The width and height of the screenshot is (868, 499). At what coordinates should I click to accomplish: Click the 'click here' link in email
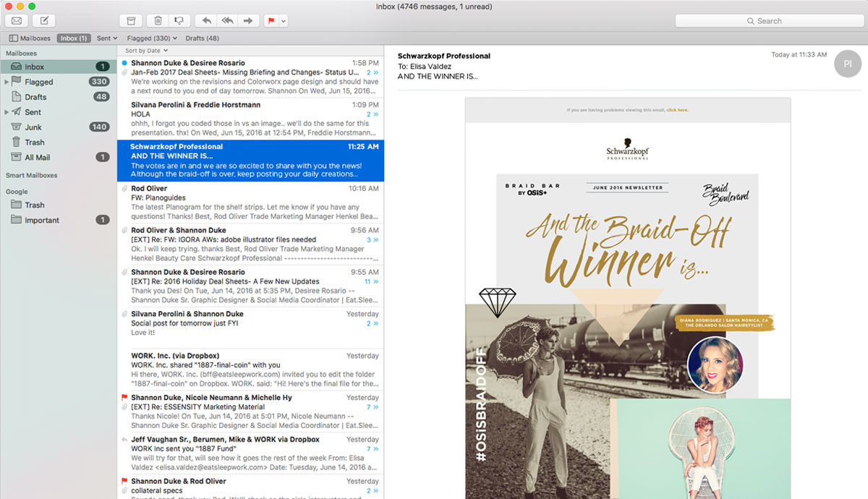[677, 110]
